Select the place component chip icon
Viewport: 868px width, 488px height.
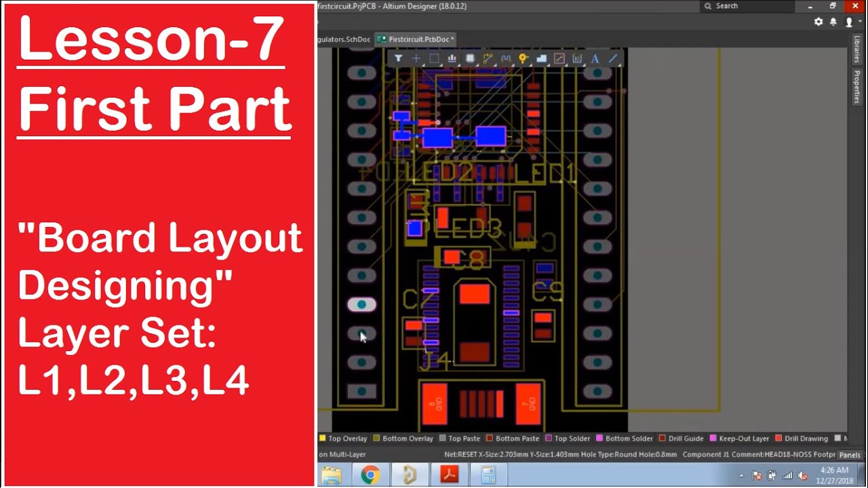click(470, 59)
